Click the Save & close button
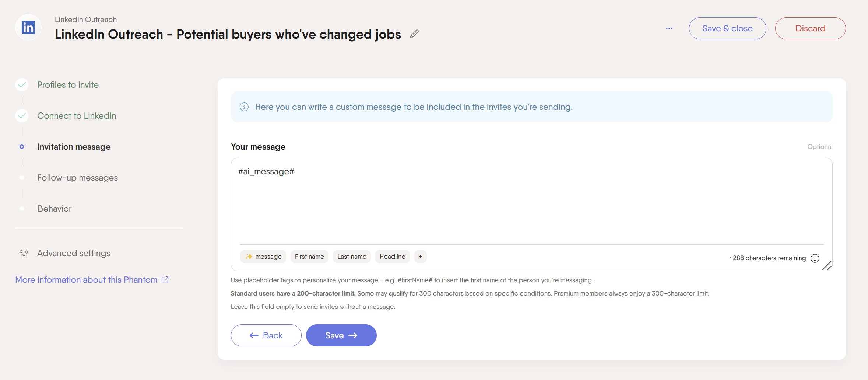Image resolution: width=868 pixels, height=380 pixels. point(727,28)
